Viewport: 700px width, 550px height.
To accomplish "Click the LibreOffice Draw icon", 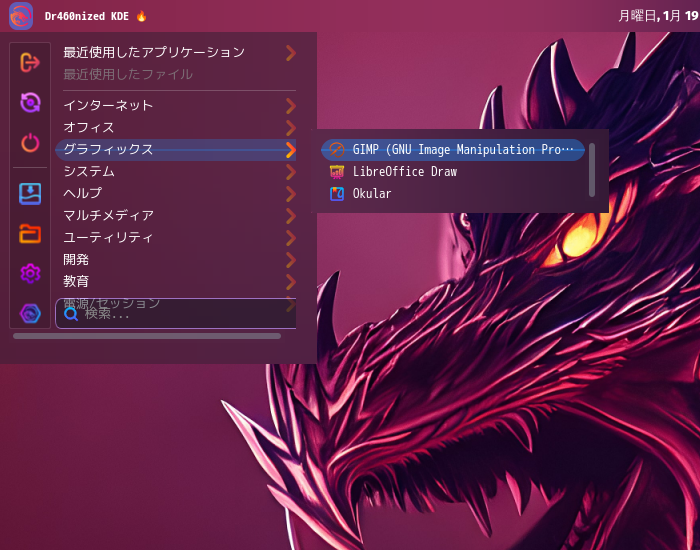I will [x=337, y=171].
